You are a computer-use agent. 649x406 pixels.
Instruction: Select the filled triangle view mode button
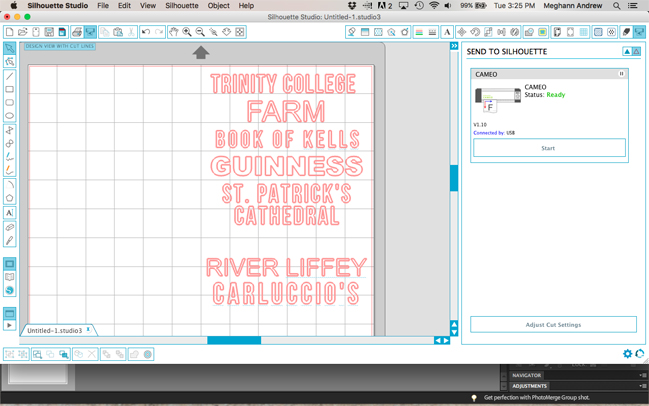click(627, 51)
